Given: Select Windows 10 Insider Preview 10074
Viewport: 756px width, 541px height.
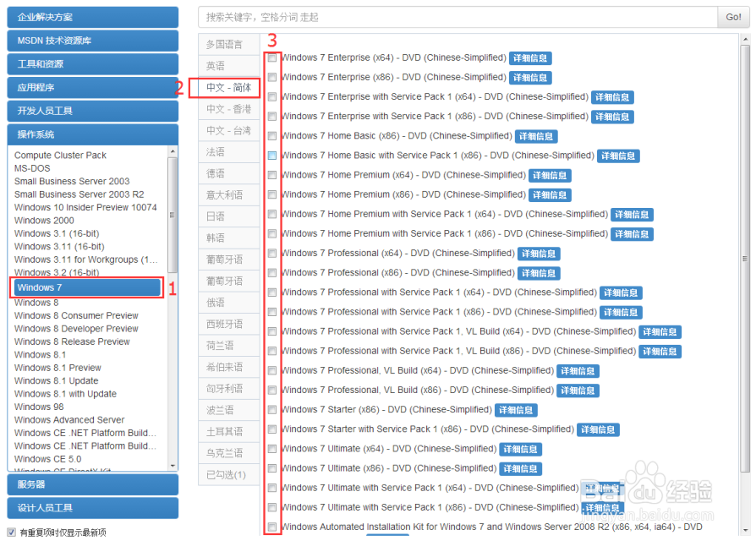Looking at the screenshot, I should coord(85,207).
